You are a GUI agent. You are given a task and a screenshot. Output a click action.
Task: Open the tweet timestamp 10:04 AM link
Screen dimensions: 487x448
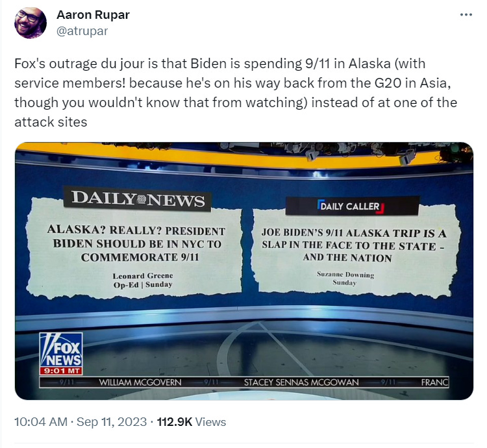[x=41, y=421]
